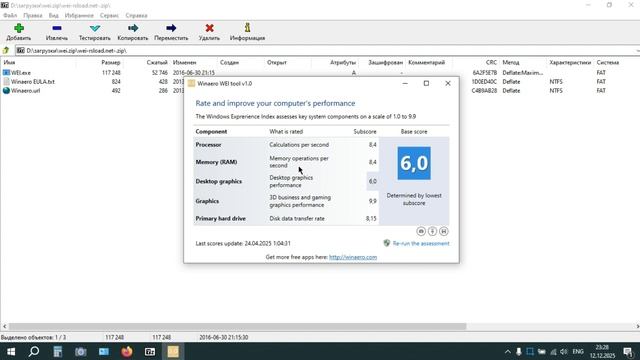The width and height of the screenshot is (640, 360).
Task: Click the Winaero.url globe icon
Action: [6, 91]
